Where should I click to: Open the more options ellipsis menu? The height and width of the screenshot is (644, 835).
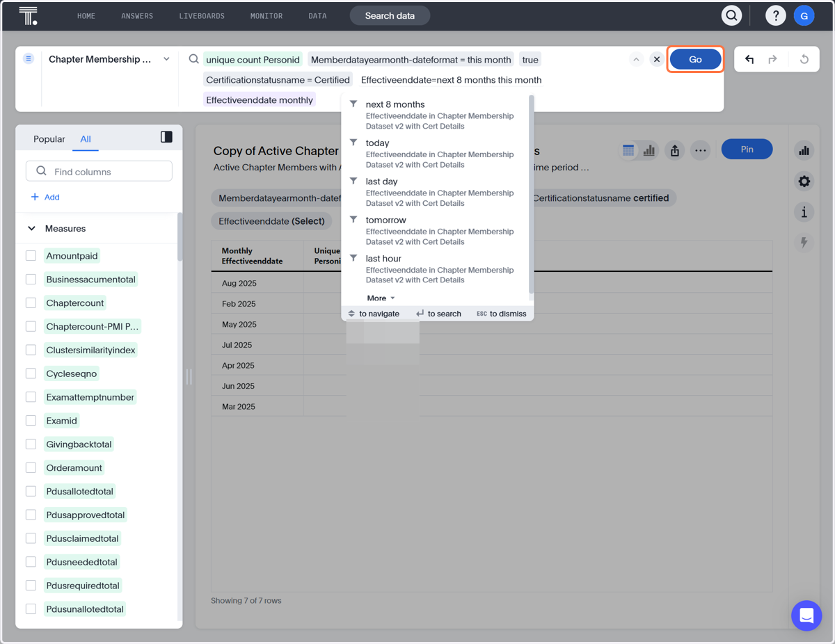(700, 150)
